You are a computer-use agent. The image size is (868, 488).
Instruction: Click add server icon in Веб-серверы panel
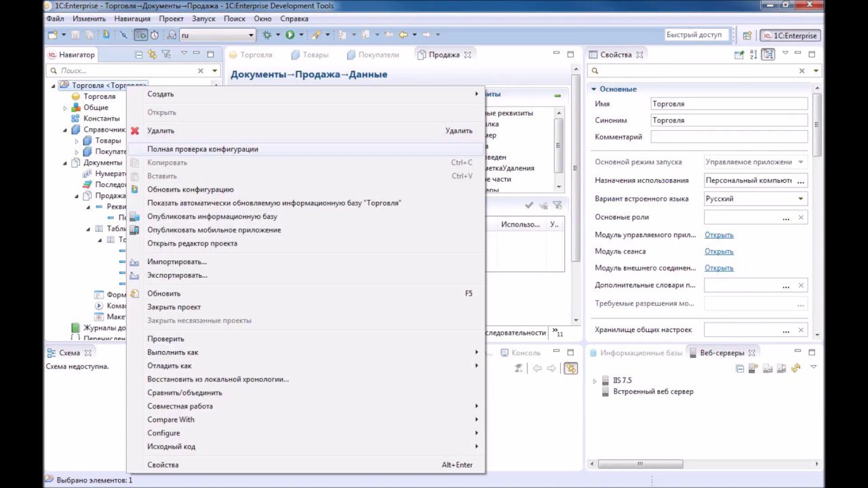[x=753, y=368]
